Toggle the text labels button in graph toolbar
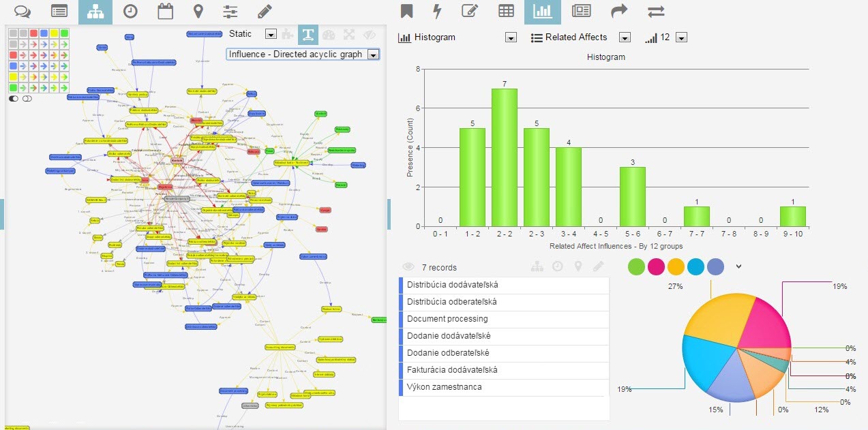The height and width of the screenshot is (430, 868). point(309,34)
